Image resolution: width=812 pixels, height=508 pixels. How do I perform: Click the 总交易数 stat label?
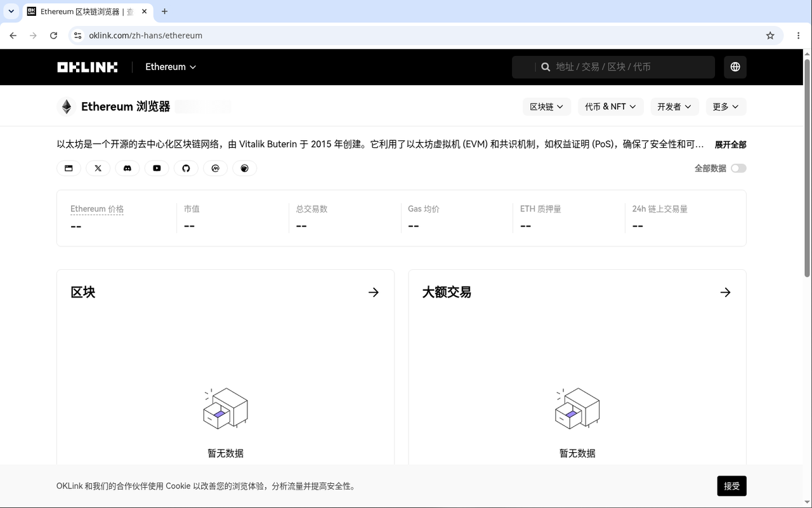tap(311, 209)
